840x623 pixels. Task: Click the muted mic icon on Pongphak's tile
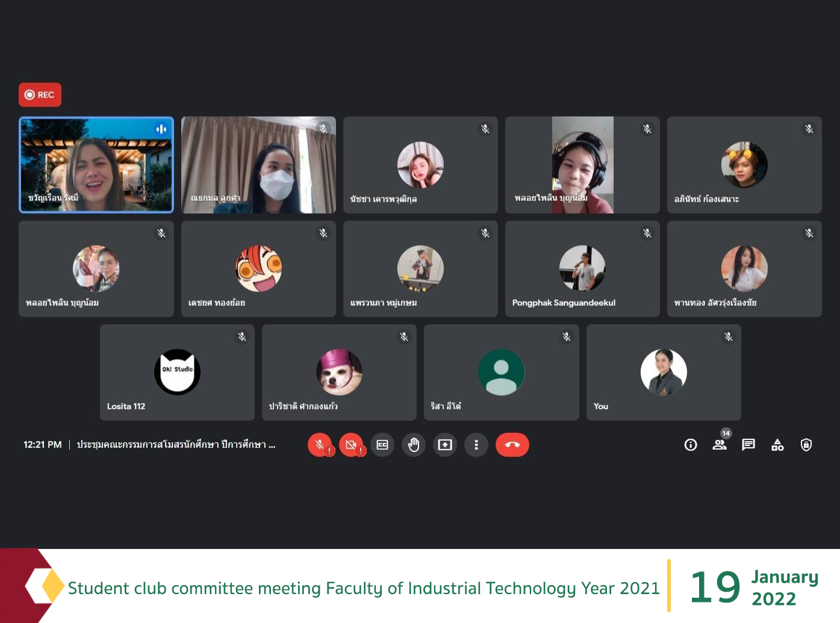tap(647, 234)
